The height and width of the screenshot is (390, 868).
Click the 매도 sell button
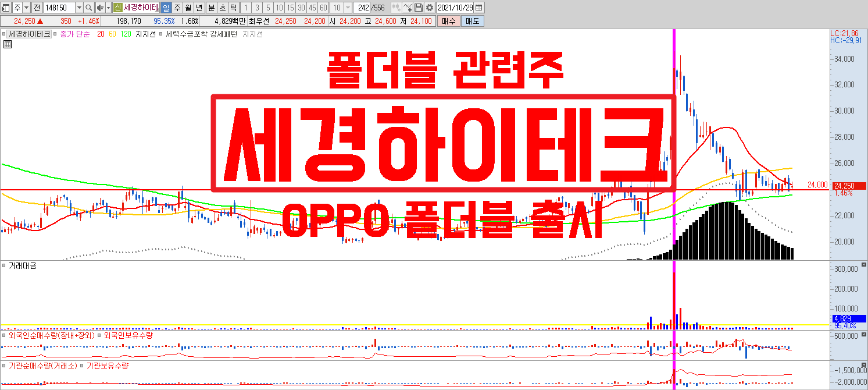473,21
